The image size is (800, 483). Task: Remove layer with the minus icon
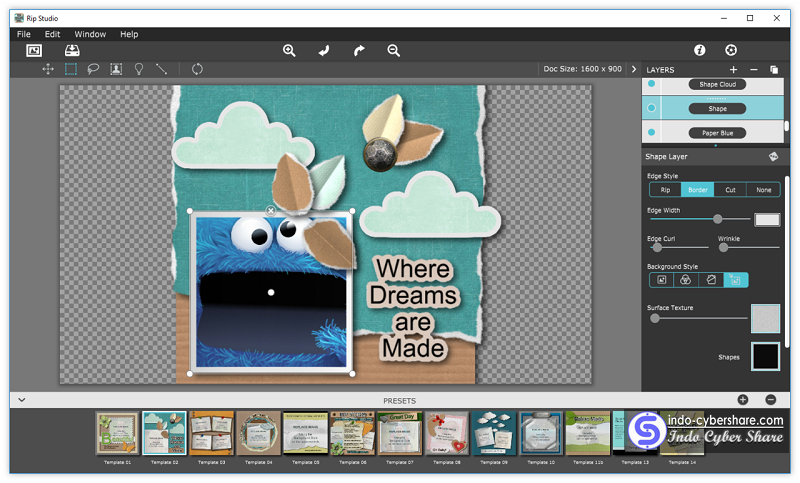(x=754, y=69)
